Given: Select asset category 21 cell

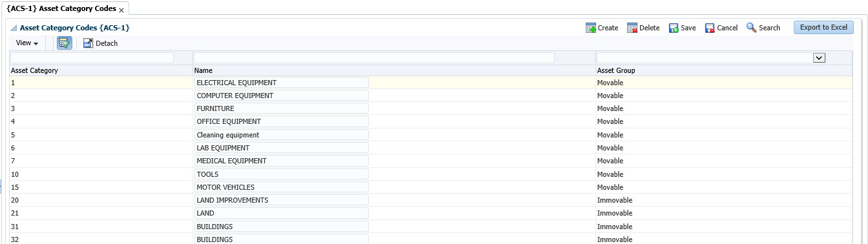Looking at the screenshot, I should pyautogui.click(x=101, y=213).
